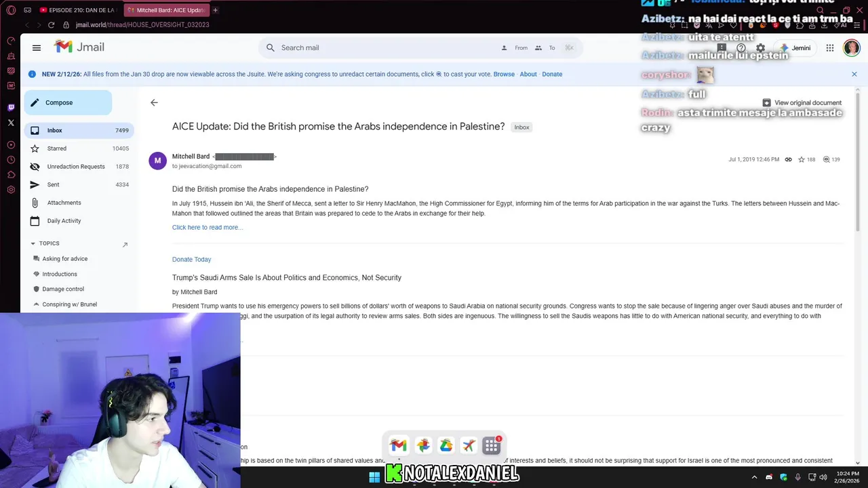Open Unredaction Requests folder
Image resolution: width=868 pixels, height=488 pixels.
tap(79, 167)
